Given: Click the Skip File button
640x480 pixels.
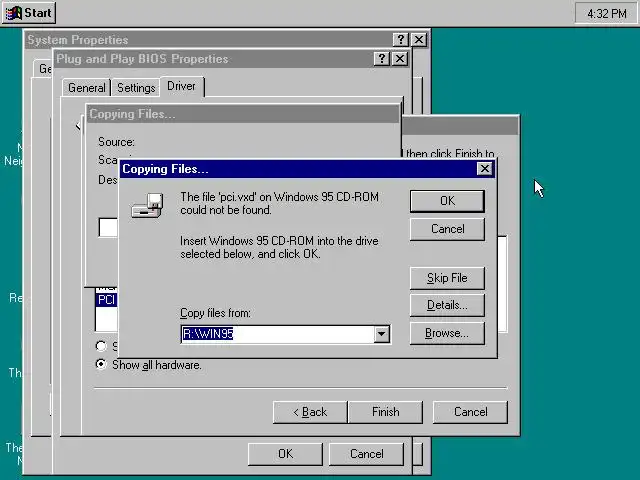Looking at the screenshot, I should (x=447, y=278).
